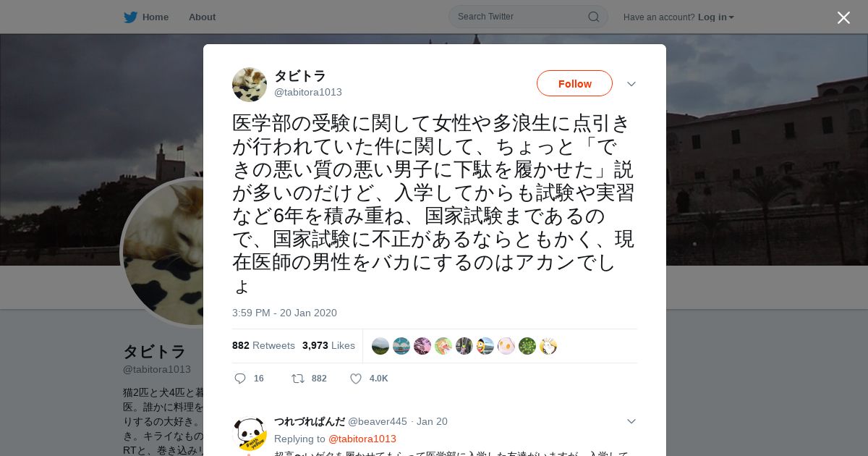Click the 3:59 PM - 20 Jan 2020 timestamp

coord(284,313)
